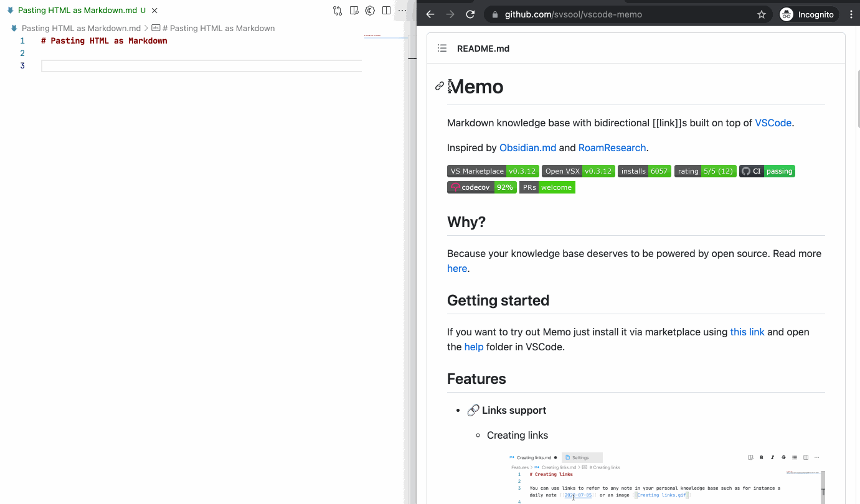Split the VSCode editor right
860x504 pixels.
click(x=386, y=11)
